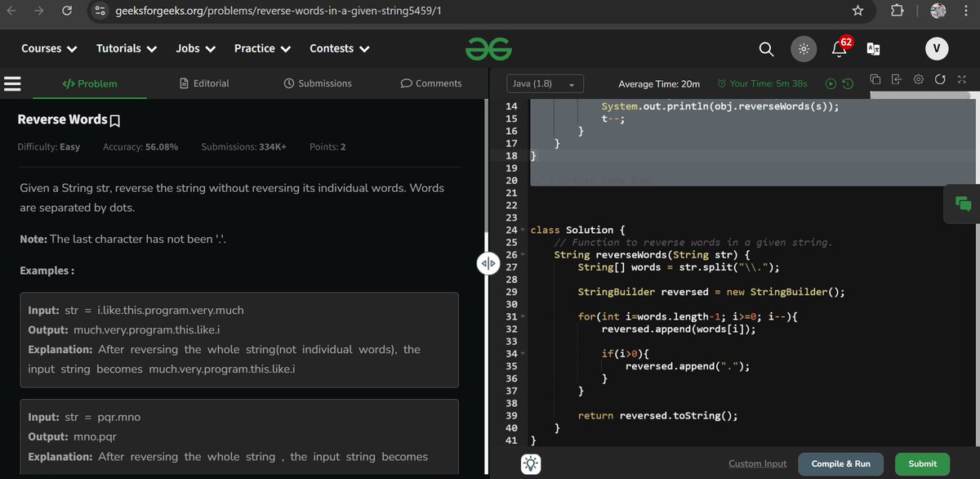
Task: Click the 'Average Time: 20m' text
Action: (659, 83)
